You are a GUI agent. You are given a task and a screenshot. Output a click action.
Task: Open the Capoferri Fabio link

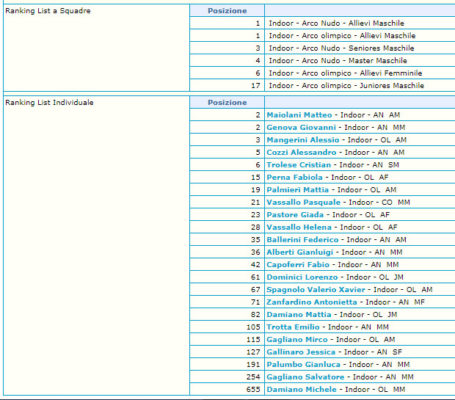298,265
